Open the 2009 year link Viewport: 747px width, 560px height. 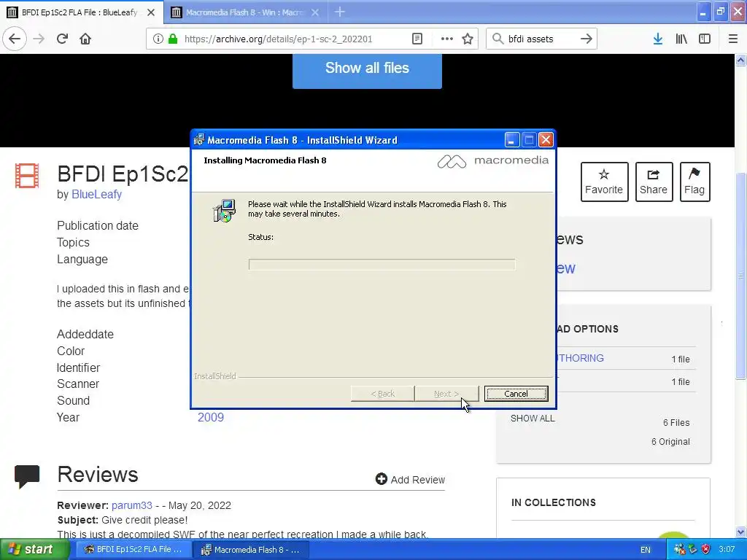point(211,417)
